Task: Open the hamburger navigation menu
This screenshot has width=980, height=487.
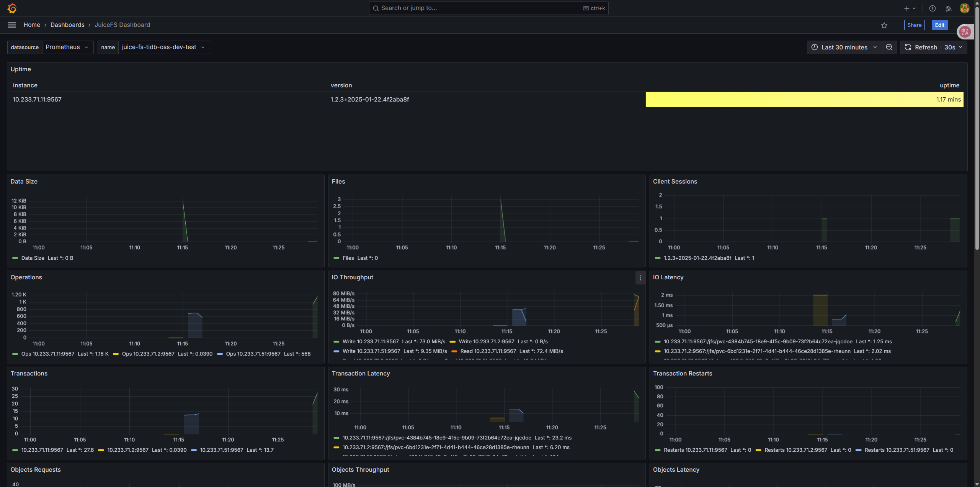Action: point(12,25)
